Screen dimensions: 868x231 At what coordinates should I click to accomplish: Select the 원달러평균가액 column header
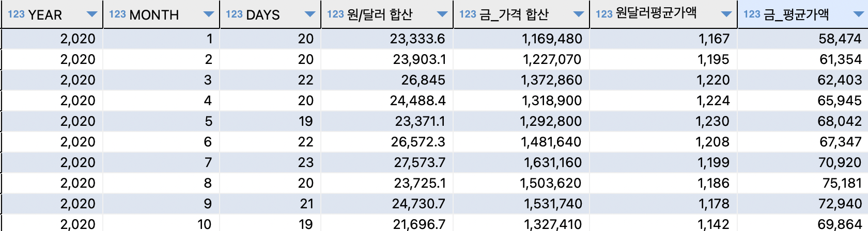[x=663, y=14]
